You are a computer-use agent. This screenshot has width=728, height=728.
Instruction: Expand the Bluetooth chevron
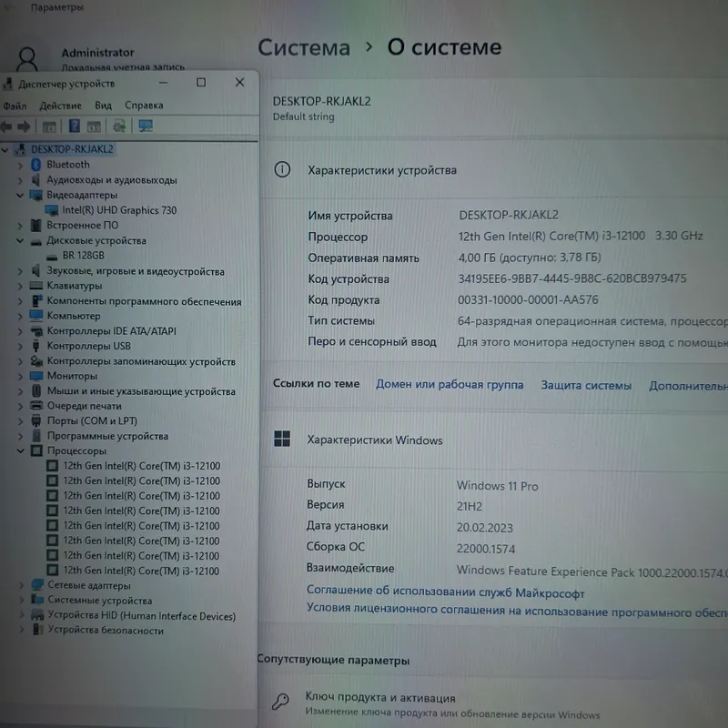(20, 165)
